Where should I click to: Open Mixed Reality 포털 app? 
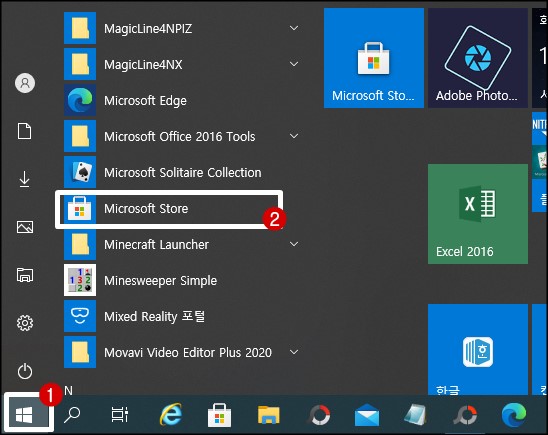[182, 316]
